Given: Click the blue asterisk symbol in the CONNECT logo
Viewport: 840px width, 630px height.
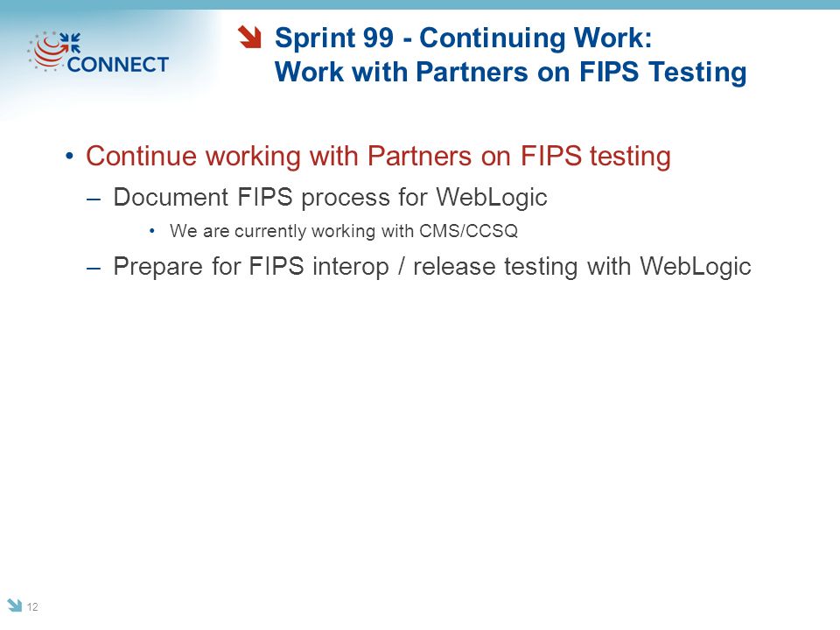Looking at the screenshot, I should (70, 43).
